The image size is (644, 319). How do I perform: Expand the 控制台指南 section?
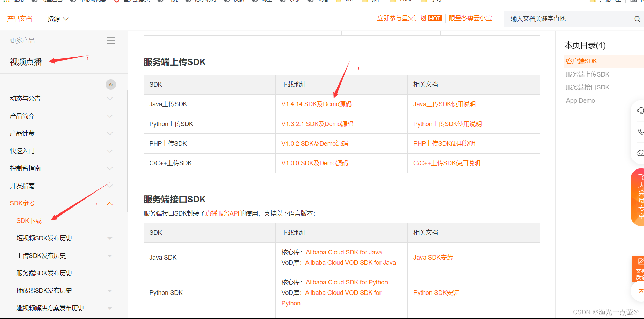coord(110,168)
